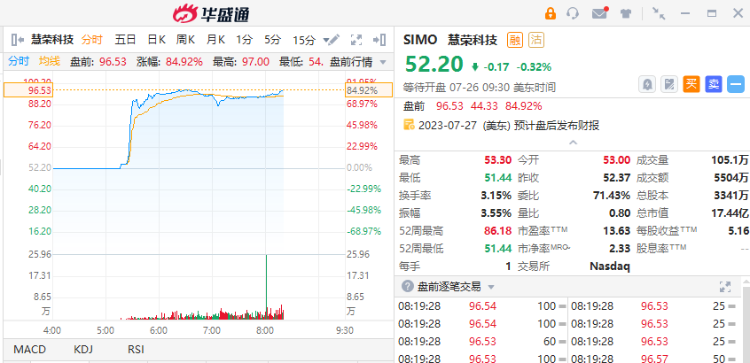Viewport: 750px width, 363px height.
Task: Expand chart to fullscreen
Action: point(356,40)
